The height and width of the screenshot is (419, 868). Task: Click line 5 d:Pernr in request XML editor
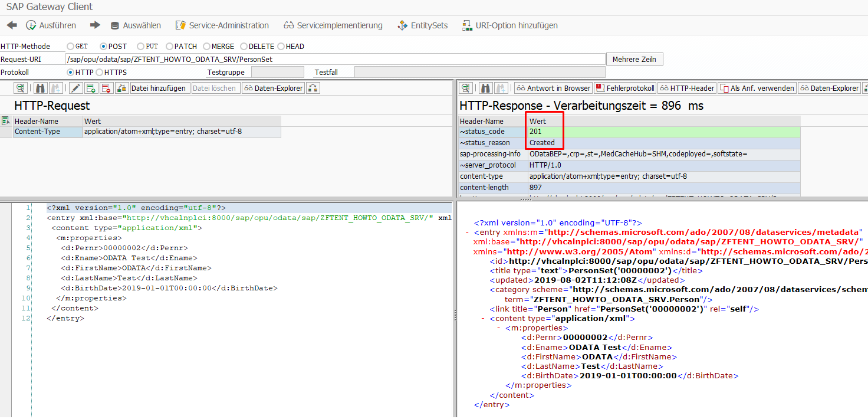coord(124,248)
